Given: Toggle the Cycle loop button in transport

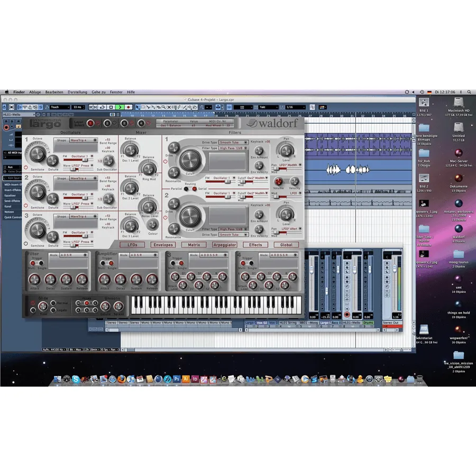Looking at the screenshot, I should coord(102,107).
